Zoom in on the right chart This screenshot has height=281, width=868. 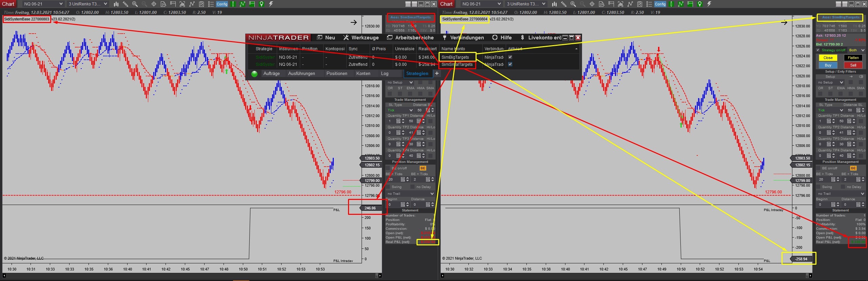(573, 4)
